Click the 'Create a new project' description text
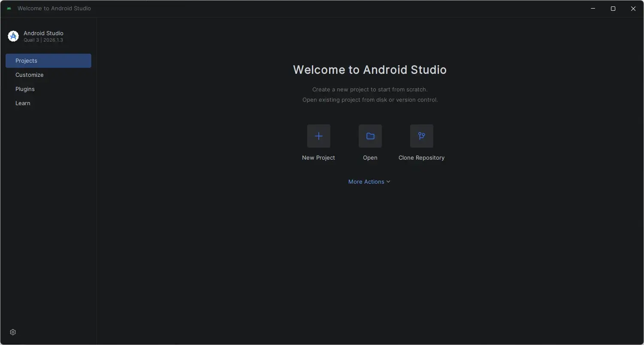This screenshot has height=345, width=644. point(370,89)
